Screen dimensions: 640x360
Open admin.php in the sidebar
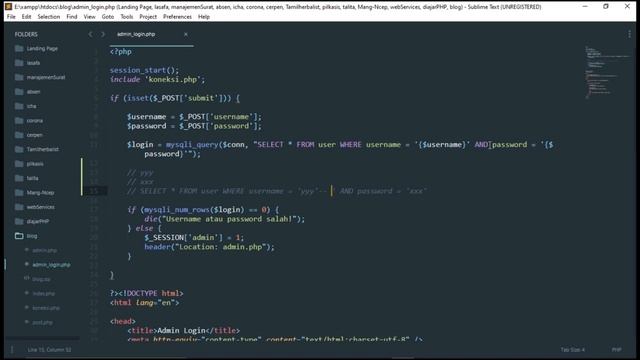pos(44,251)
